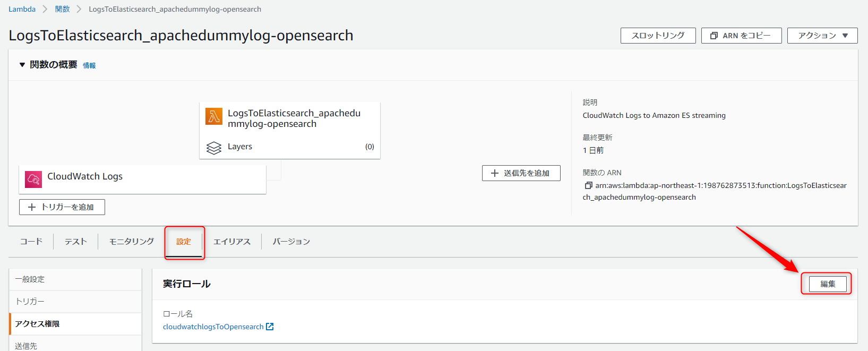The image size is (868, 351).
Task: Open the 情報 info link
Action: pyautogui.click(x=89, y=65)
